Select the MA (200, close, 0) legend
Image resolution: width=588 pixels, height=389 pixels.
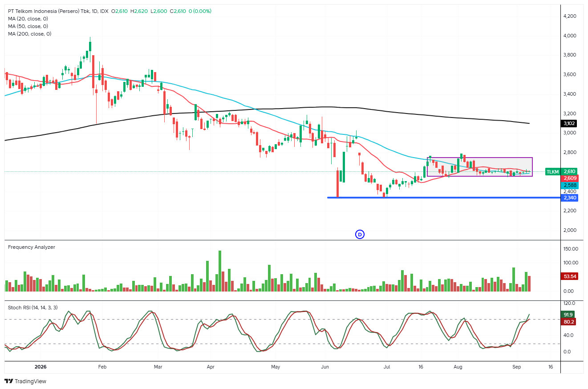point(29,34)
